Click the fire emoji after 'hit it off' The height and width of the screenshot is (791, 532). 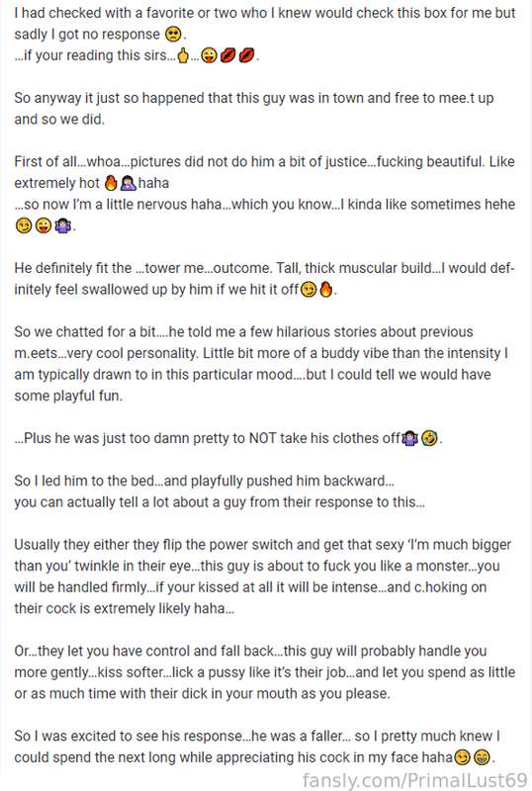[325, 290]
